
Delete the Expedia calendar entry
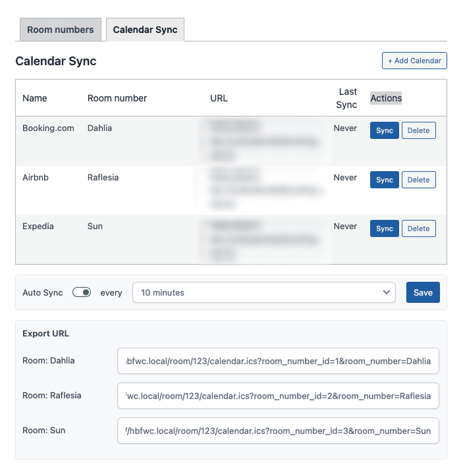pos(418,228)
